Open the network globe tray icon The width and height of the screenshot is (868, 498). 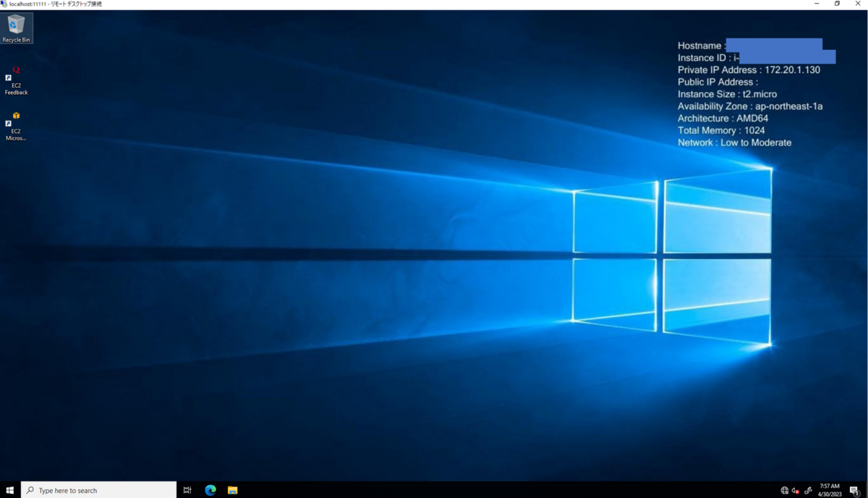pos(785,491)
